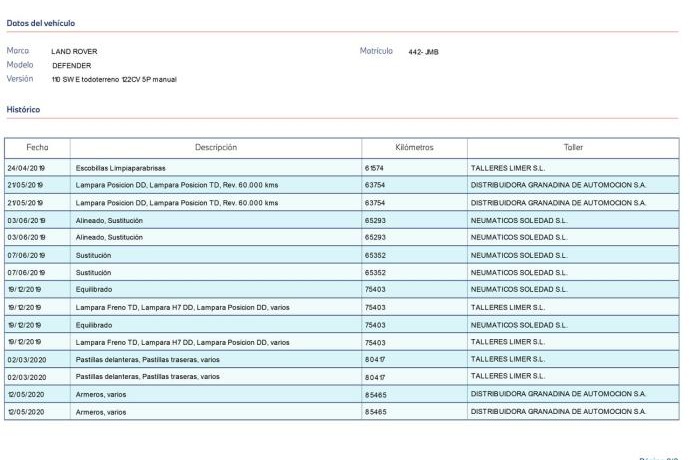Click the Escobillas Limpiaparabrisas description cell
Viewport: 690px width, 460px height.
[x=120, y=168]
